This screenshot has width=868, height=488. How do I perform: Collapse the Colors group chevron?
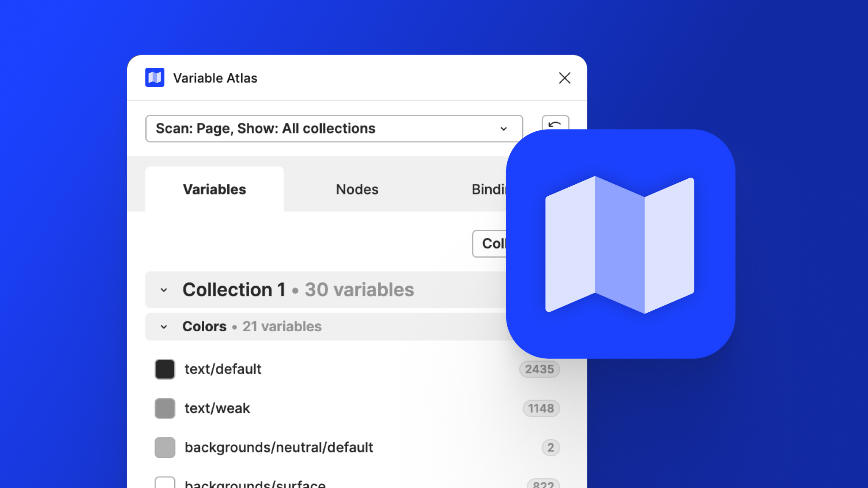point(164,327)
